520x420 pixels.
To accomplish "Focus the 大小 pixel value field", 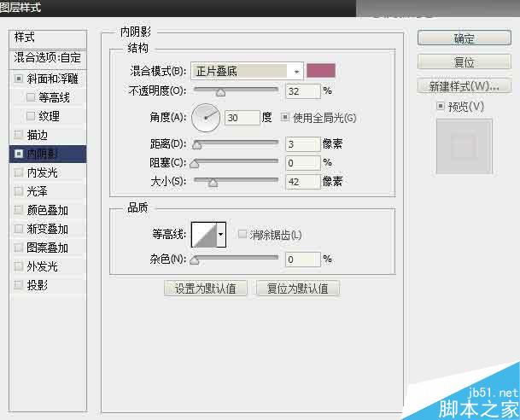I will pos(303,182).
